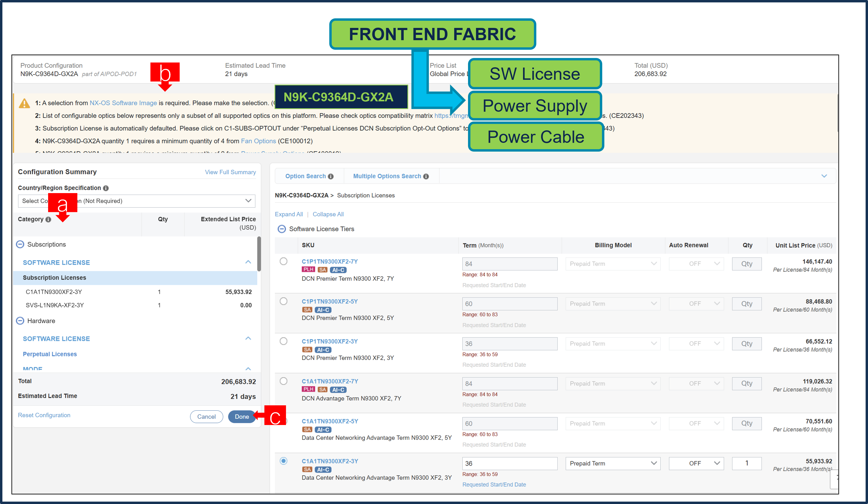Click the Country/Region Specification info icon
Viewport: 868px width, 504px height.
pos(106,188)
